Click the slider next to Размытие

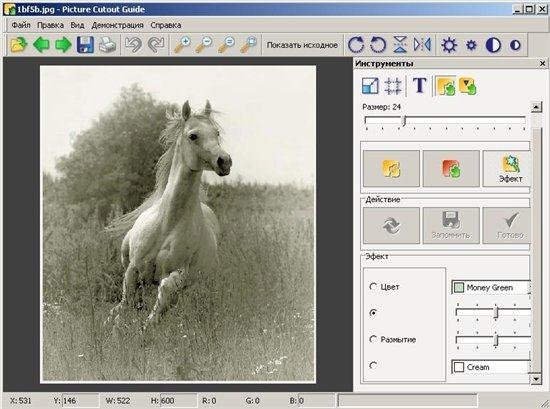493,340
